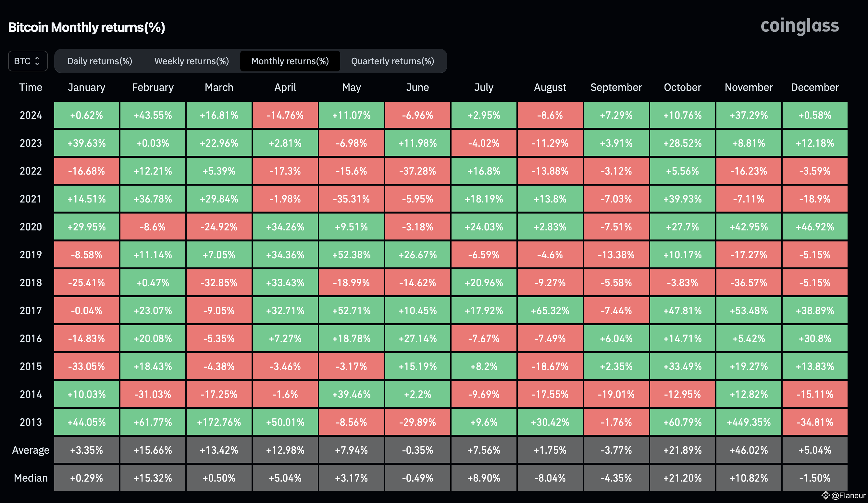Click the January column header
Screen dimensions: 868x503
86,87
